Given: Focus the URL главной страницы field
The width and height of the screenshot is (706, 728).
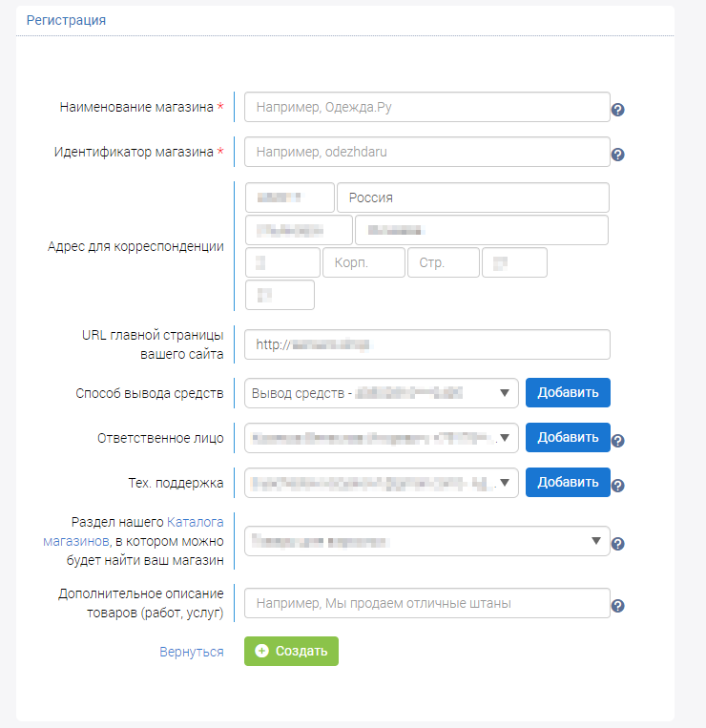Looking at the screenshot, I should 426,344.
